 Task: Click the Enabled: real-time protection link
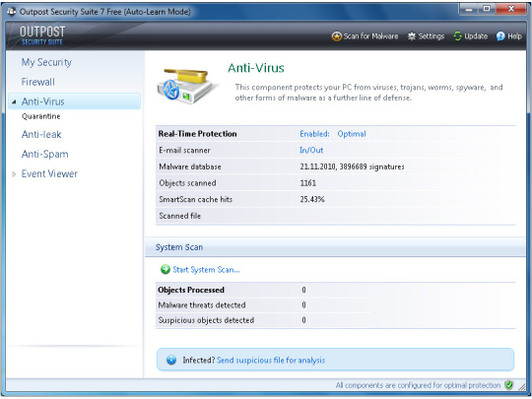314,134
